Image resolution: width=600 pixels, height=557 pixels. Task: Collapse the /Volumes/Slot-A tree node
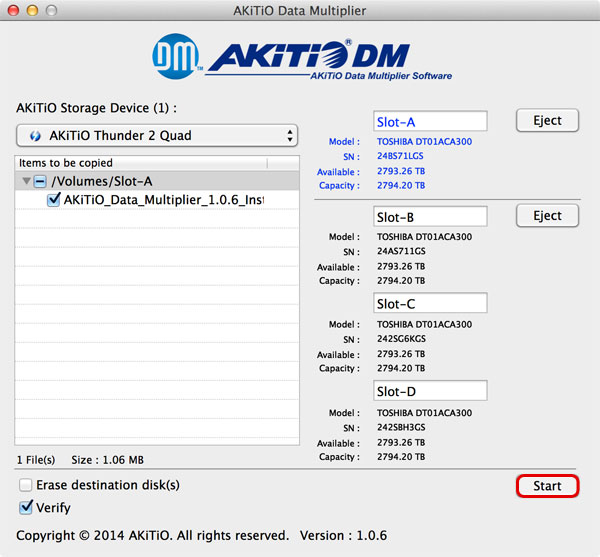[24, 181]
